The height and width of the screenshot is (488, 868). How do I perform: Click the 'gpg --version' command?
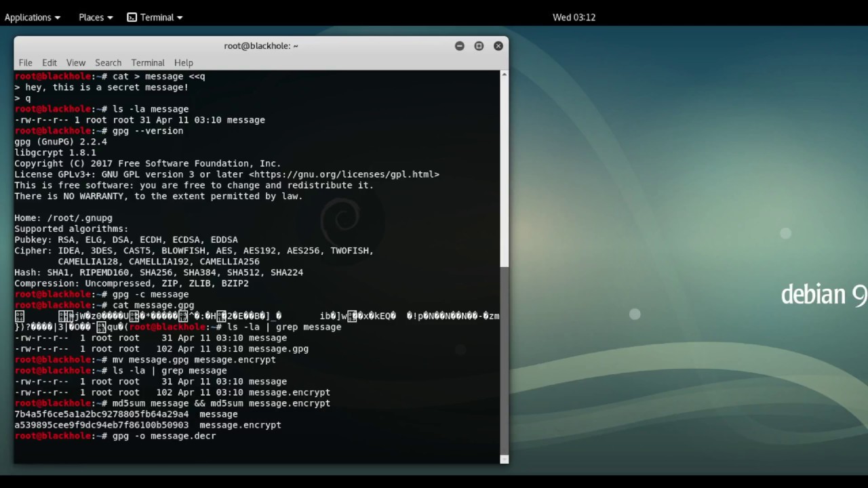tap(148, 131)
